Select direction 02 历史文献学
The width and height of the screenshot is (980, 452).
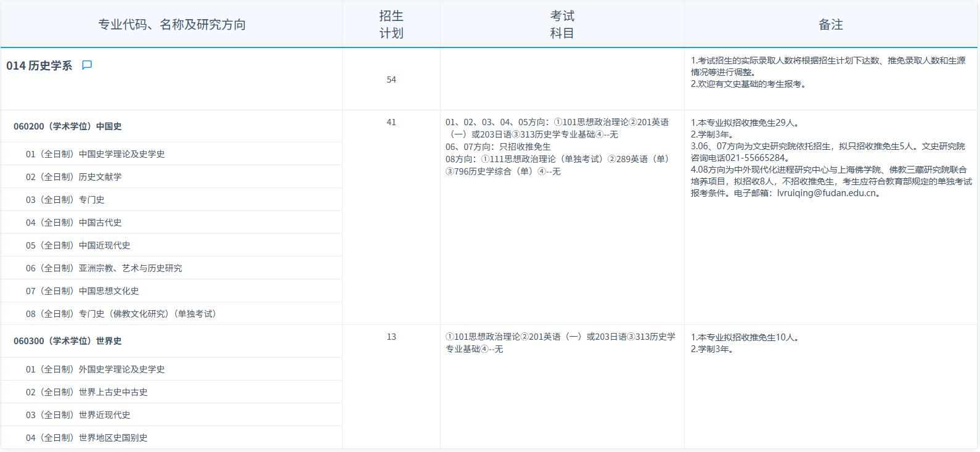click(74, 177)
